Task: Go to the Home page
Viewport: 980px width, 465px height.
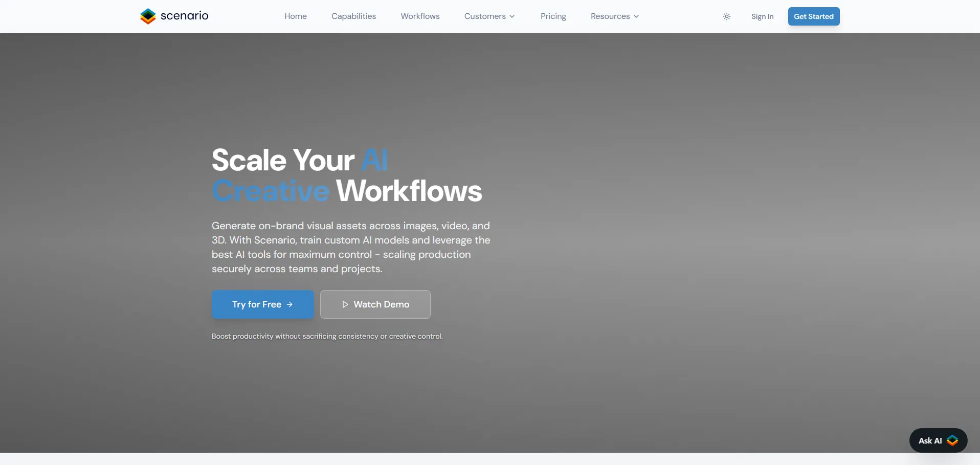Action: (296, 16)
